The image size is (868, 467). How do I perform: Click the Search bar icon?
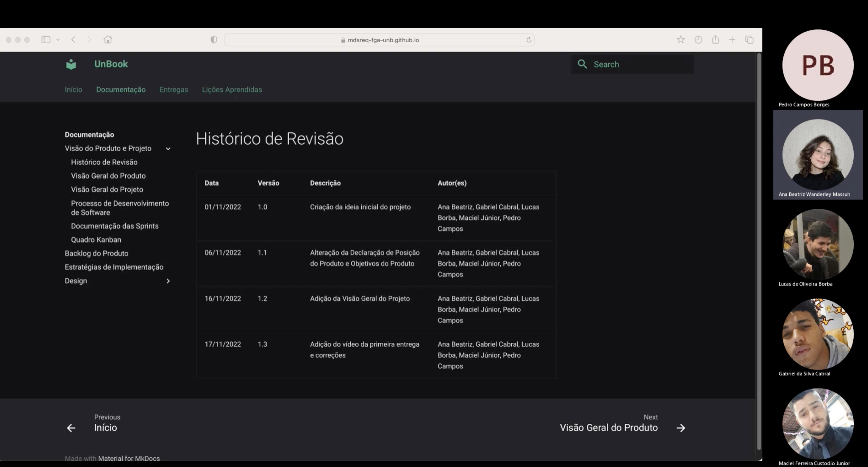(583, 64)
